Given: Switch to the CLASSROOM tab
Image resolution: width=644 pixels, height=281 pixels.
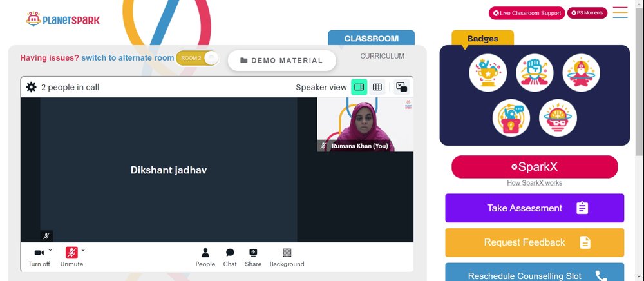Looking at the screenshot, I should click(x=372, y=38).
